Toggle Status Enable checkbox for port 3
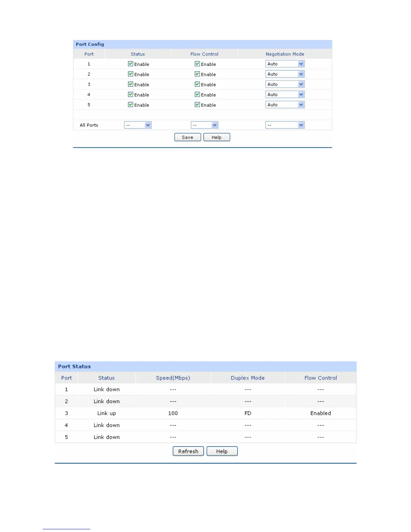This screenshot has height=532, width=411. (x=131, y=84)
